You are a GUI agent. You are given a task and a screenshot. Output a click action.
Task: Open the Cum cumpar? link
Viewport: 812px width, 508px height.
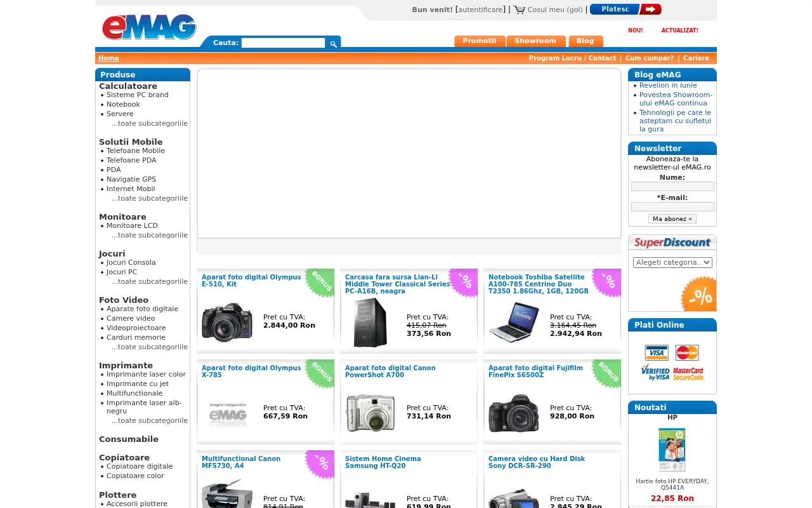click(650, 58)
